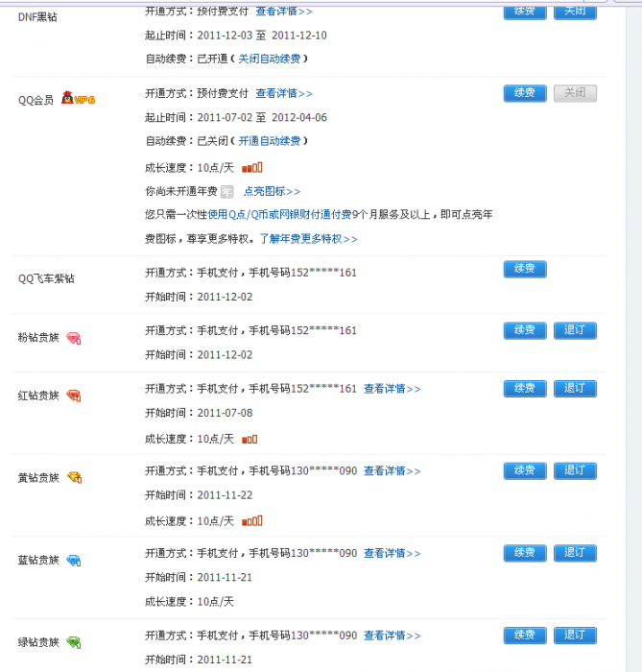
Task: Click the 蓝钻贵族 service name
Action: pos(38,560)
